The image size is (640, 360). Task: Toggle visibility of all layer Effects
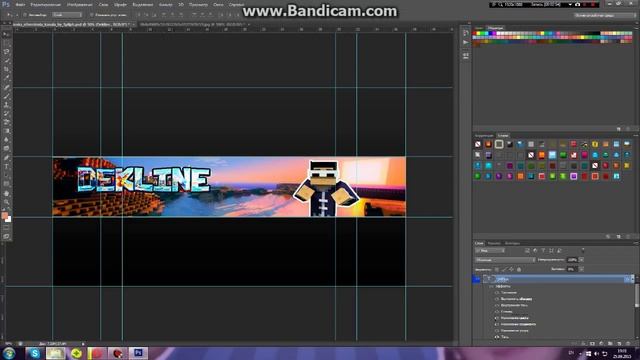[491, 287]
